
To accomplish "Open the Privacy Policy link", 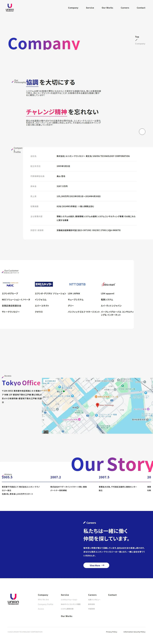I will (x=111, y=632).
